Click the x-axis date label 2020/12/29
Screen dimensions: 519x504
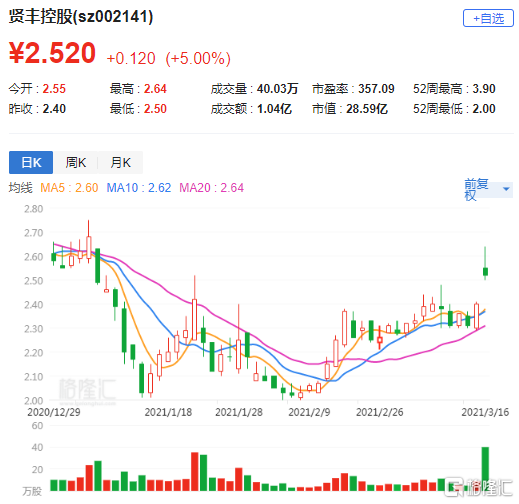click(x=54, y=412)
